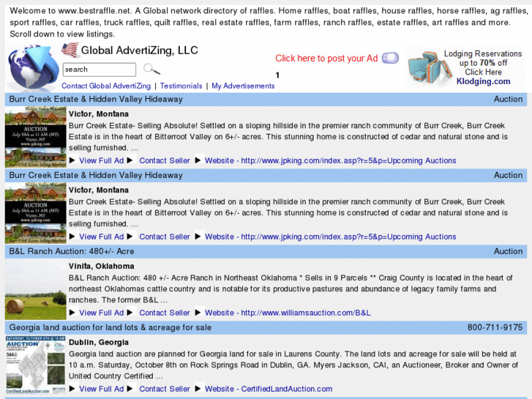This screenshot has height=399, width=532.
Task: Open thumbnail of second Burr Creek Estate listing
Action: [36, 213]
